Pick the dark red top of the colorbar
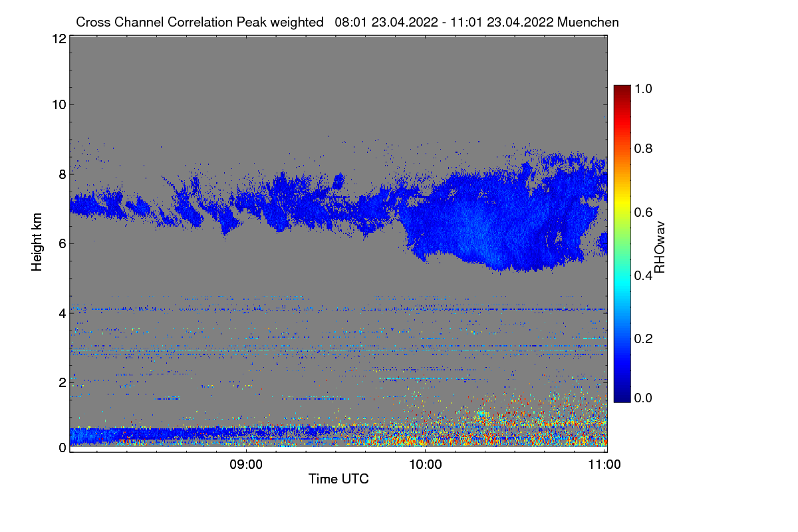Screen dimensions: 798x532 (621, 89)
